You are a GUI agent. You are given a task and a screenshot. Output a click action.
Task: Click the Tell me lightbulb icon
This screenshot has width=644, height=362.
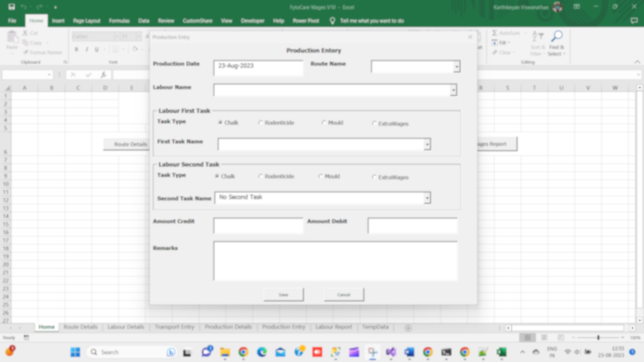coord(332,21)
